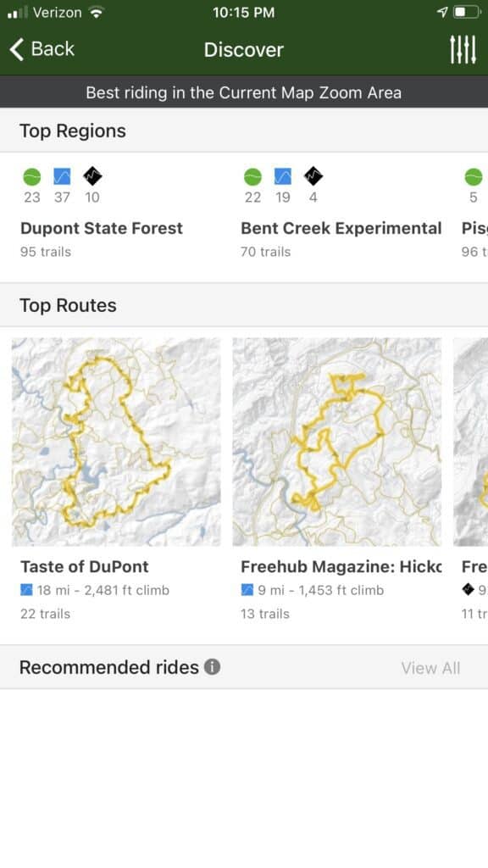The image size is (488, 868).
Task: Open Taste of DuPont map thumbnail
Action: (116, 442)
